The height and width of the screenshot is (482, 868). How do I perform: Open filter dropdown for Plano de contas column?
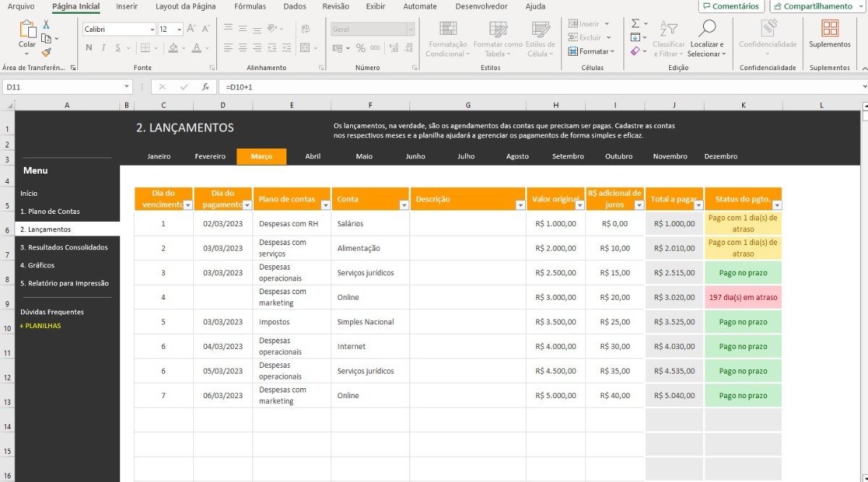(x=325, y=205)
